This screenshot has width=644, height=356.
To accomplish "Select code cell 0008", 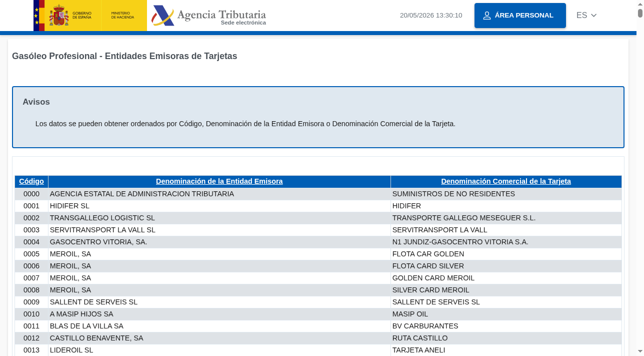I will point(31,290).
